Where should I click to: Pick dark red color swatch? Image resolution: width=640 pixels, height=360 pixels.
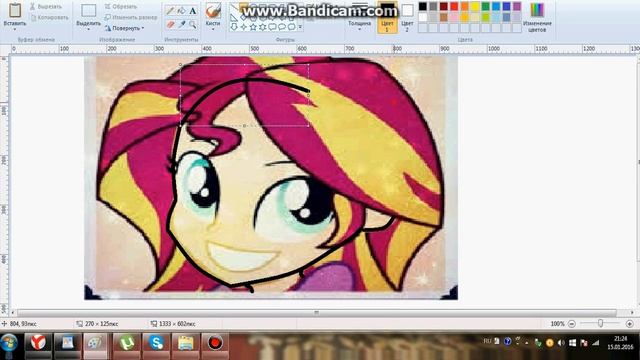[x=444, y=6]
